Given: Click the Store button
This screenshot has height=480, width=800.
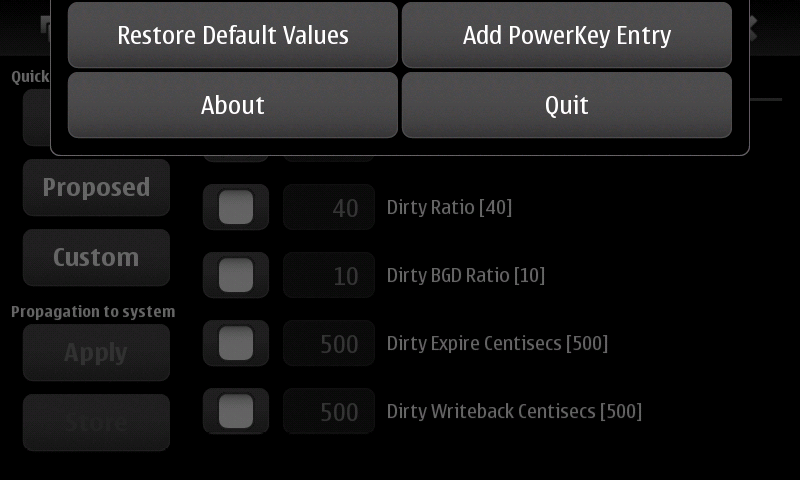Looking at the screenshot, I should [x=96, y=422].
